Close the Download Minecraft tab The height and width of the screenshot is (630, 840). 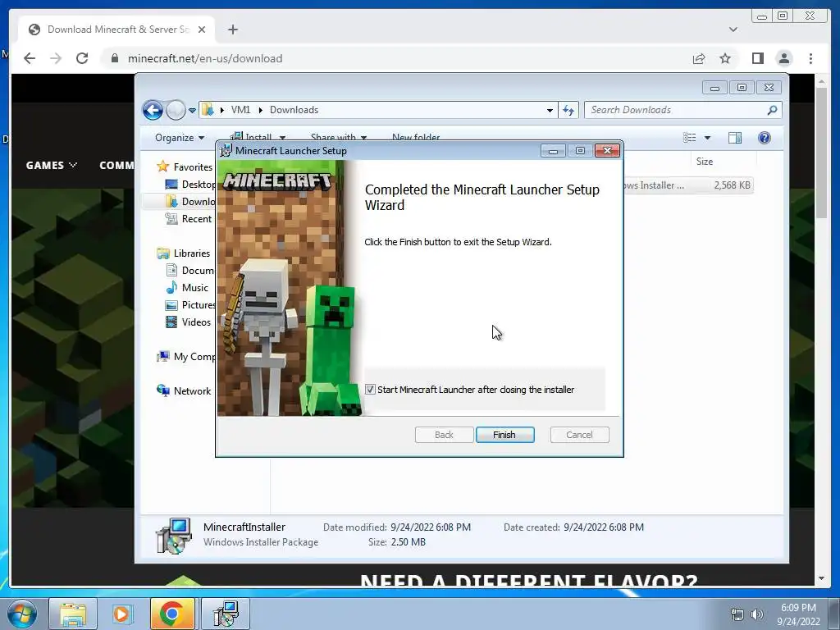202,30
